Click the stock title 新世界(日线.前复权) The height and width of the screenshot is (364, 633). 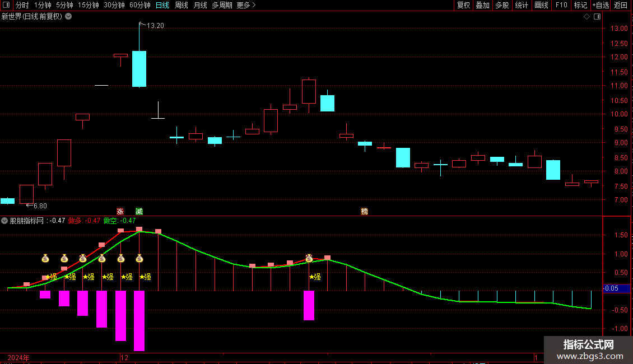point(32,17)
